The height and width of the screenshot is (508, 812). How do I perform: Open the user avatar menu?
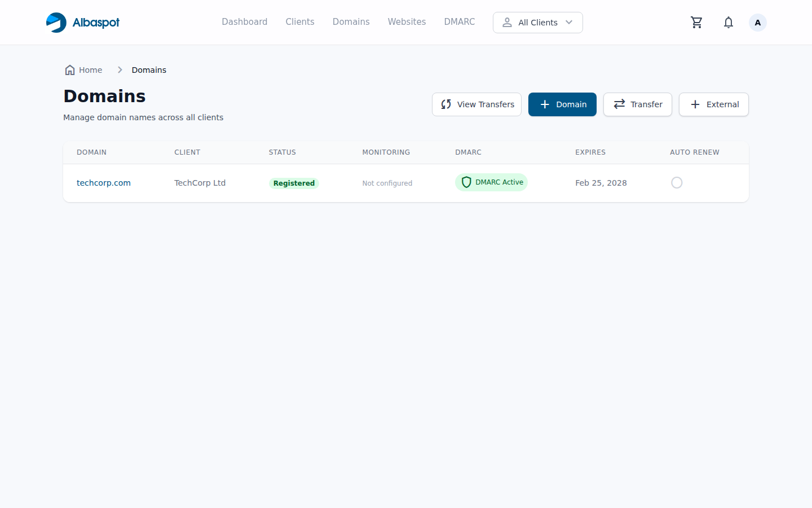pos(757,22)
